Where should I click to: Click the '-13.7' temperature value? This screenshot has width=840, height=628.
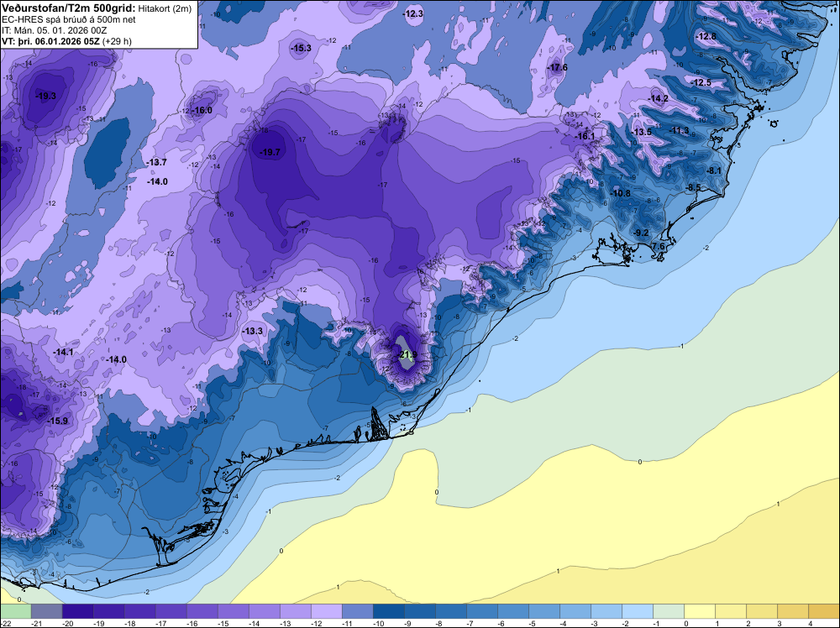click(x=156, y=162)
